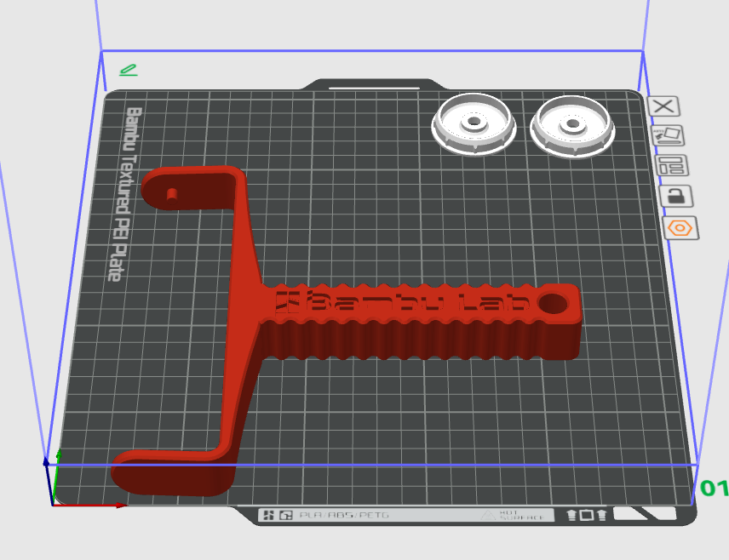Click the green plate number 01 label
Viewport: 729px width, 560px height.
tap(715, 488)
